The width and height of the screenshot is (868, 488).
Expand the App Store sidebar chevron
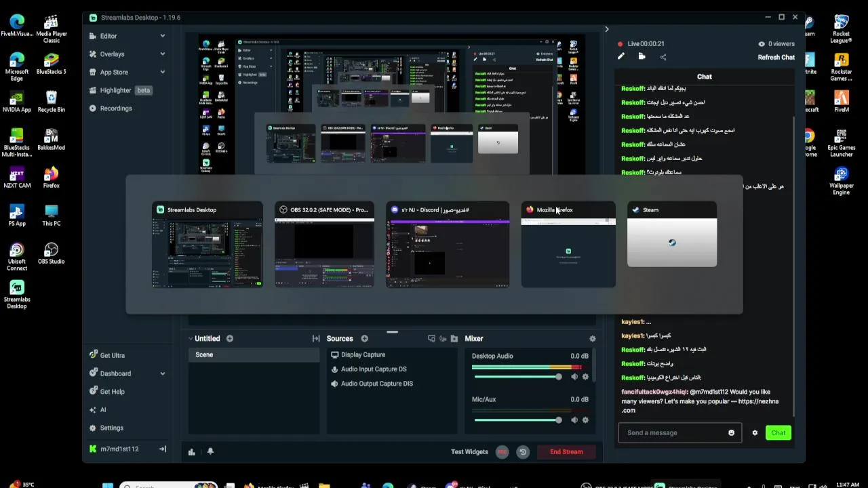pos(163,73)
